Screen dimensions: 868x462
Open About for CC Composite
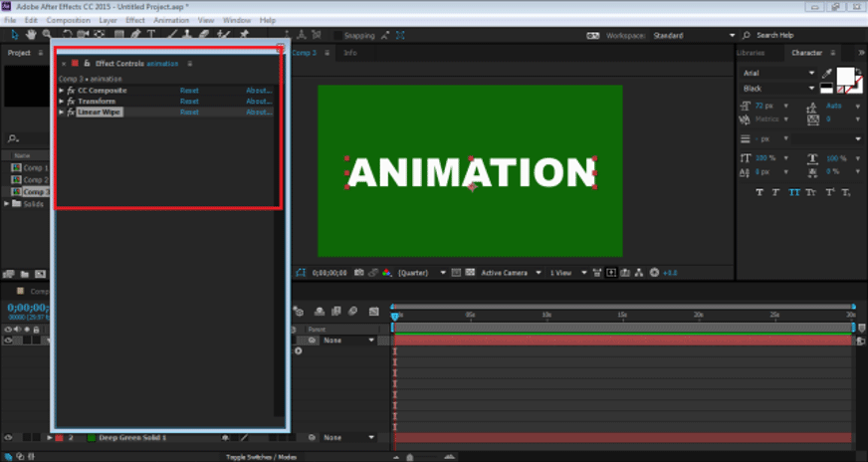pyautogui.click(x=259, y=91)
